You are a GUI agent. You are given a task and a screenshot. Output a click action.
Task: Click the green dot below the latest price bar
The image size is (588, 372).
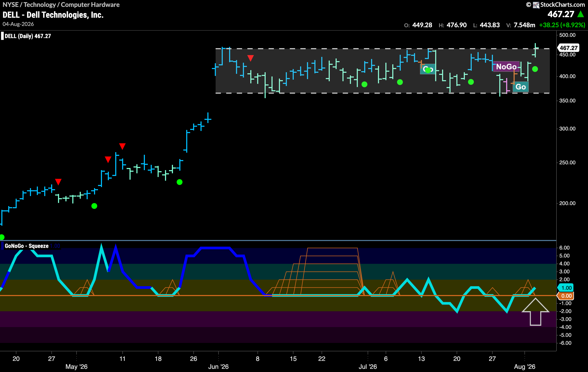[x=535, y=69]
